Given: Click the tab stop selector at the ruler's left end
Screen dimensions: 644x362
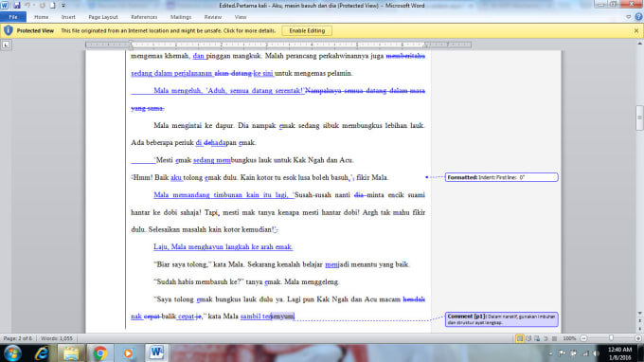Looking at the screenshot, I should (x=6, y=45).
